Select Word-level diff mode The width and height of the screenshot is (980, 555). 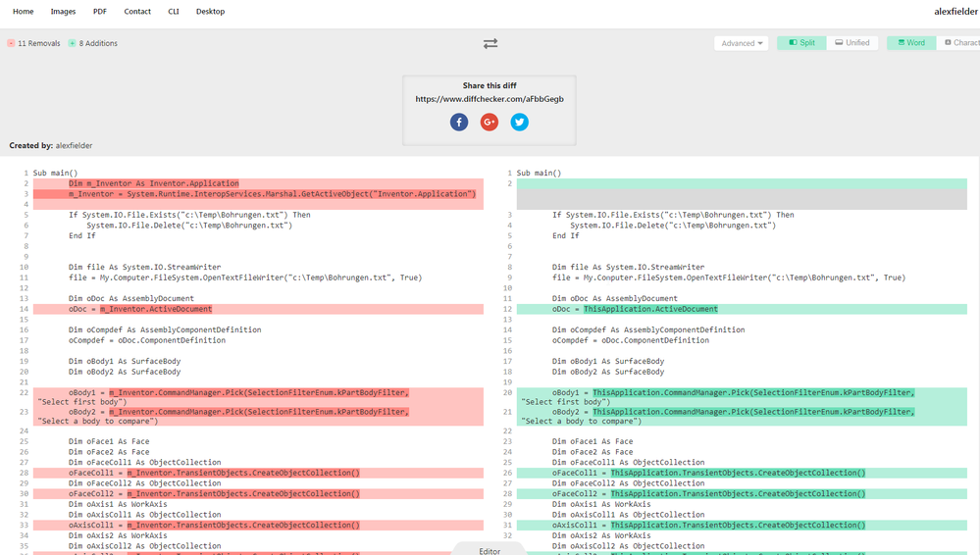911,42
